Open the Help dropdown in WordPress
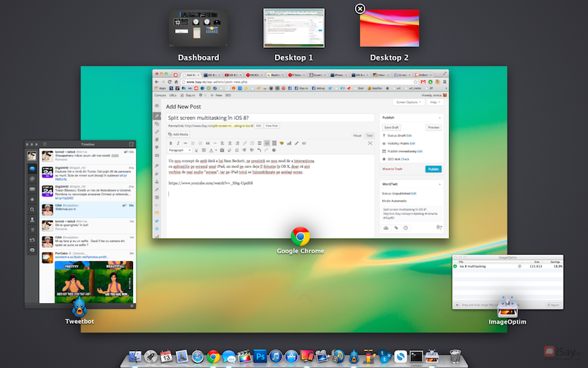The width and height of the screenshot is (588, 368). point(434,102)
